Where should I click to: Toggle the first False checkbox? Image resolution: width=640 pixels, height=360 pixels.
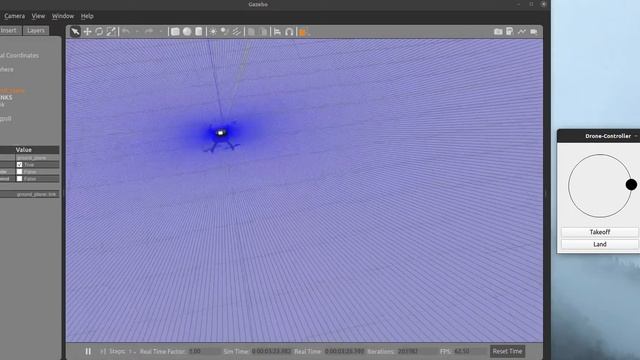tap(19, 172)
